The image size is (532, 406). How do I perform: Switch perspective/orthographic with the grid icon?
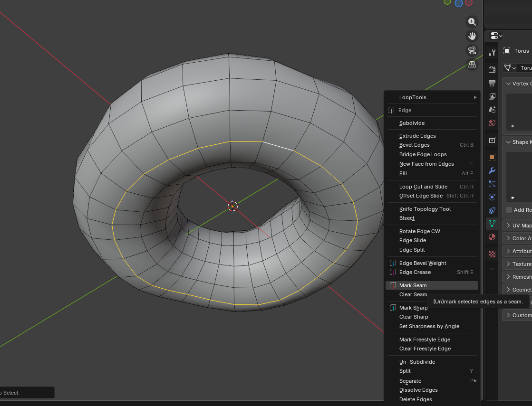click(x=472, y=65)
